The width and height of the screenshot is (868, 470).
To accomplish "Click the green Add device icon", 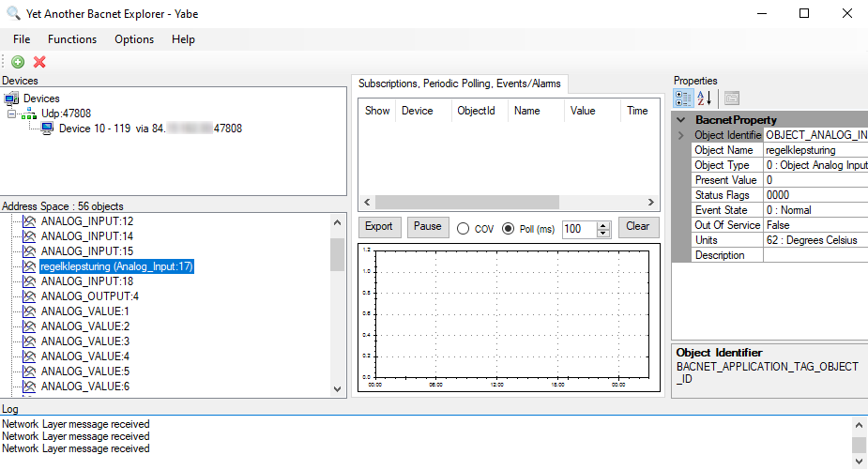I will coord(18,62).
